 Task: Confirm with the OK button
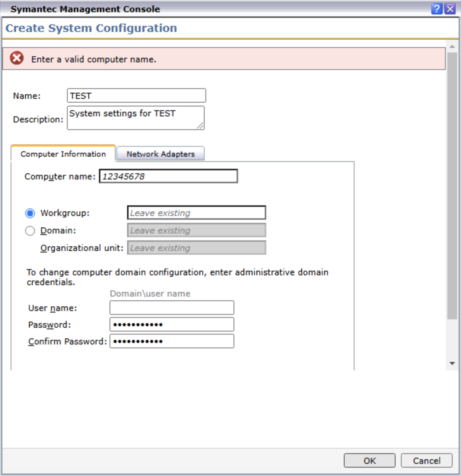click(x=370, y=461)
